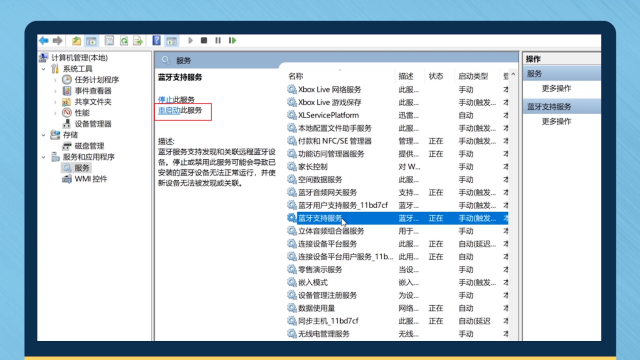The image size is (640, 360).
Task: Select the 功能访问管理器服务 row
Action: click(x=397, y=153)
